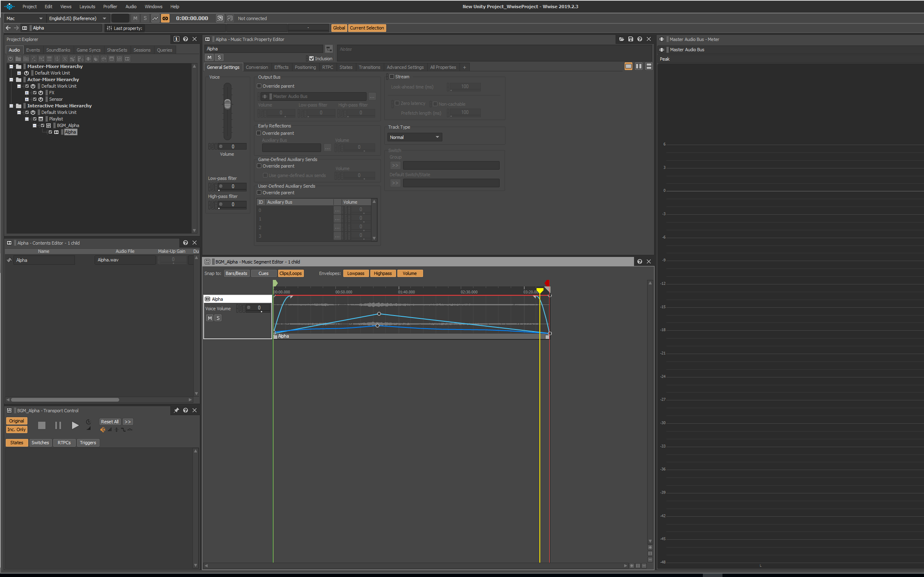Click the connect to remote platform icon

pos(220,18)
